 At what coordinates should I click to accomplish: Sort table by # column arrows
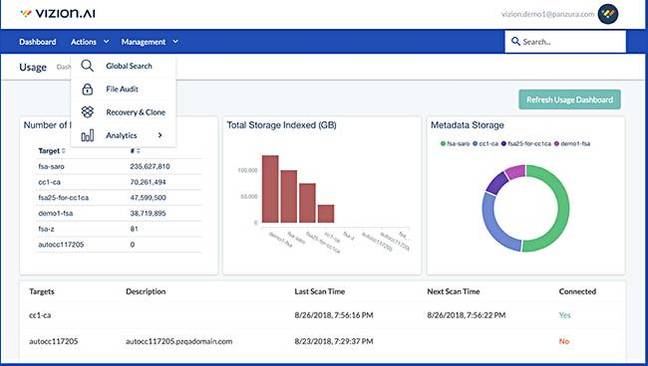point(138,151)
